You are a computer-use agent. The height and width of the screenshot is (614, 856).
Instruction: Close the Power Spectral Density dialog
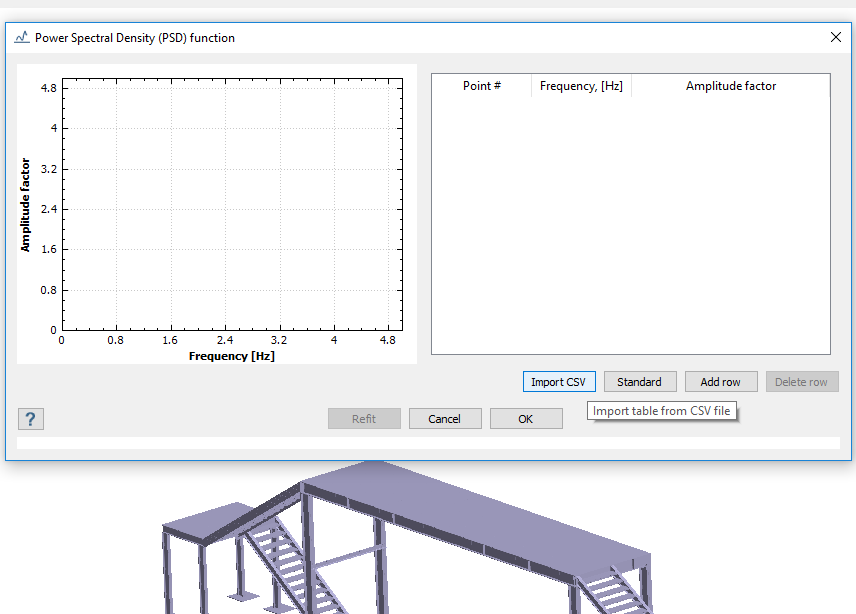tap(836, 38)
